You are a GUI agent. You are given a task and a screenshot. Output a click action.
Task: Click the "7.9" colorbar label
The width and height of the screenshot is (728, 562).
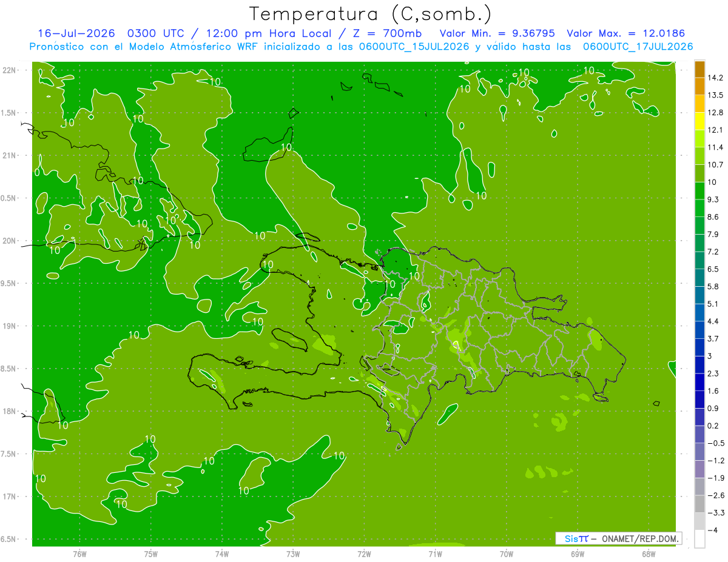tap(714, 235)
